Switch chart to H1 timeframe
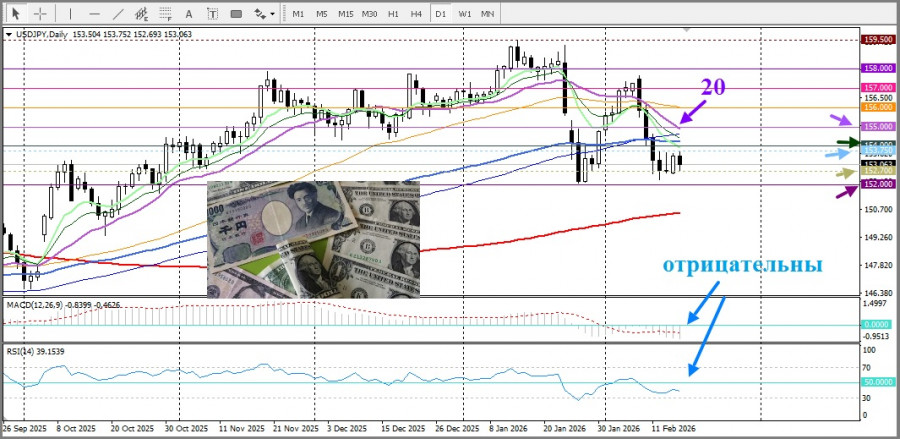The width and height of the screenshot is (900, 439). click(393, 13)
